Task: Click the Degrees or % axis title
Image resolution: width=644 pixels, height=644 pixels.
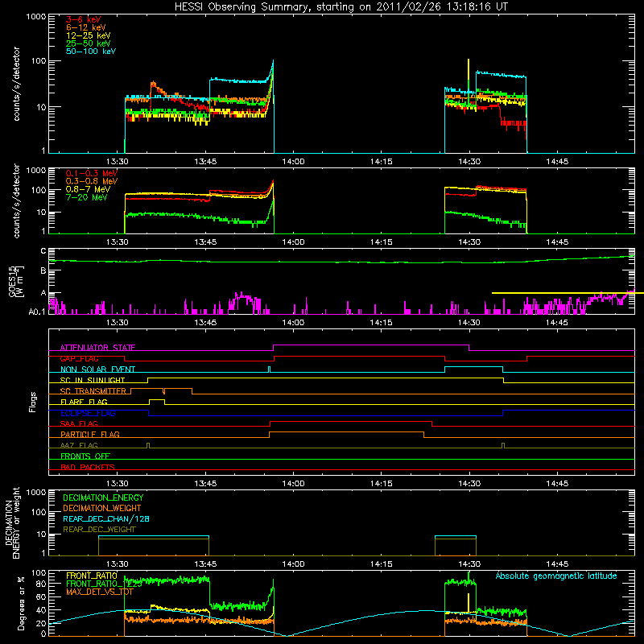Action: [x=21, y=603]
